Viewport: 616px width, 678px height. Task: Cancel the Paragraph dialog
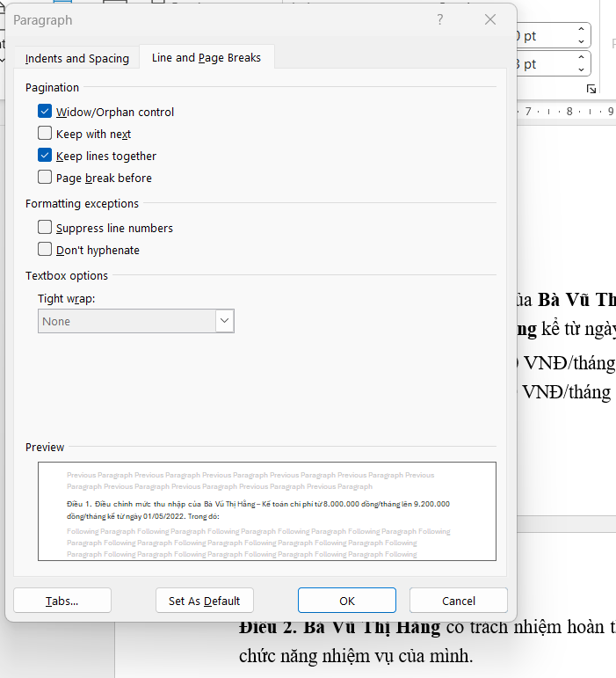459,600
